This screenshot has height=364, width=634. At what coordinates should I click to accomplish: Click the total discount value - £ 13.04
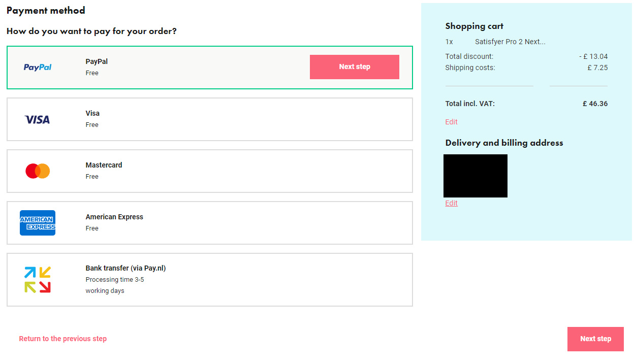[x=593, y=56]
